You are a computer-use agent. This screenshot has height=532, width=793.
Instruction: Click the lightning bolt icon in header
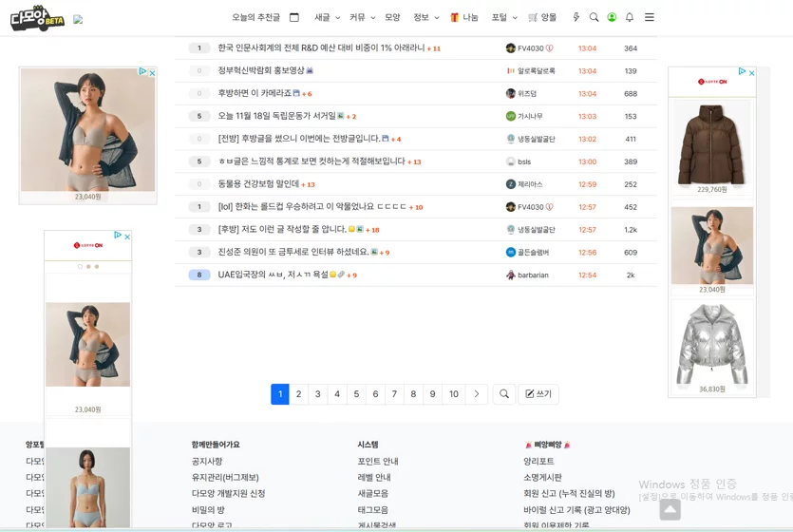576,17
